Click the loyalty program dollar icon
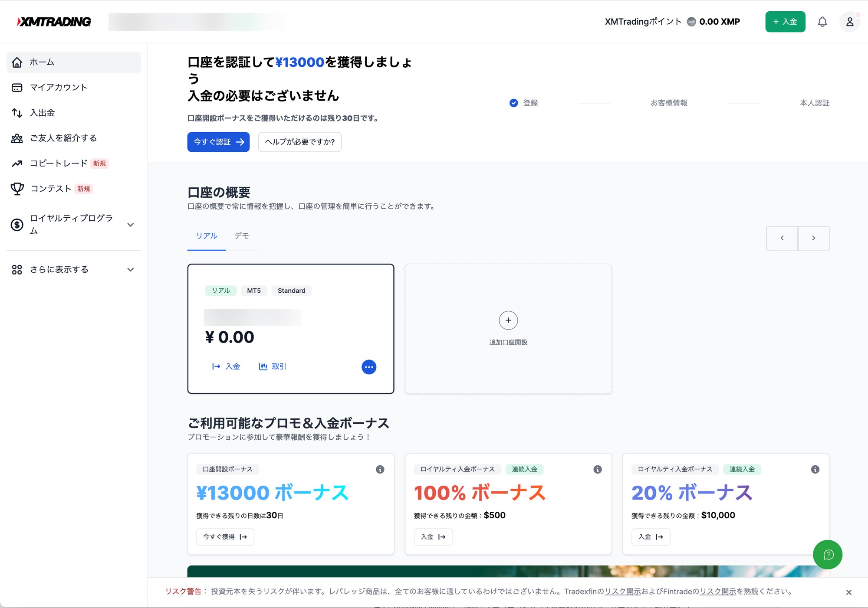This screenshot has width=868, height=608. pyautogui.click(x=17, y=225)
